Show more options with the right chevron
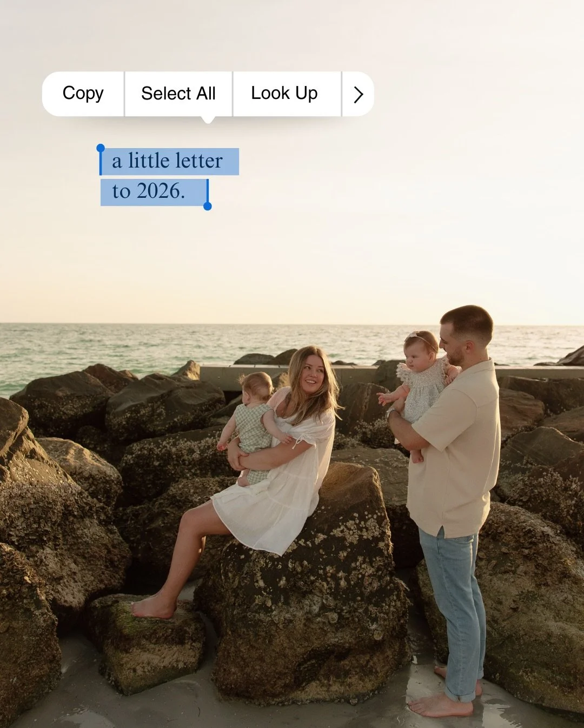Screen dimensions: 584x728 [358, 95]
